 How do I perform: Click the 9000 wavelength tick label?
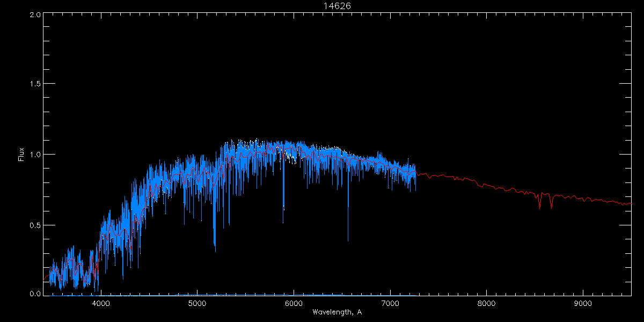[583, 303]
